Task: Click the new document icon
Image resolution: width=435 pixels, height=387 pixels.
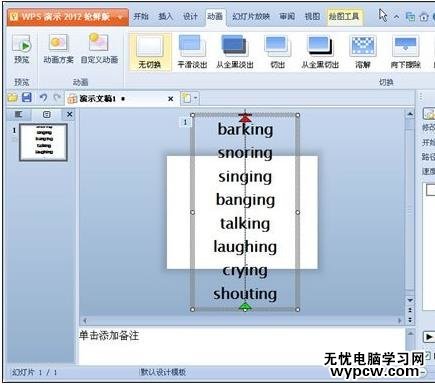Action: [187, 98]
